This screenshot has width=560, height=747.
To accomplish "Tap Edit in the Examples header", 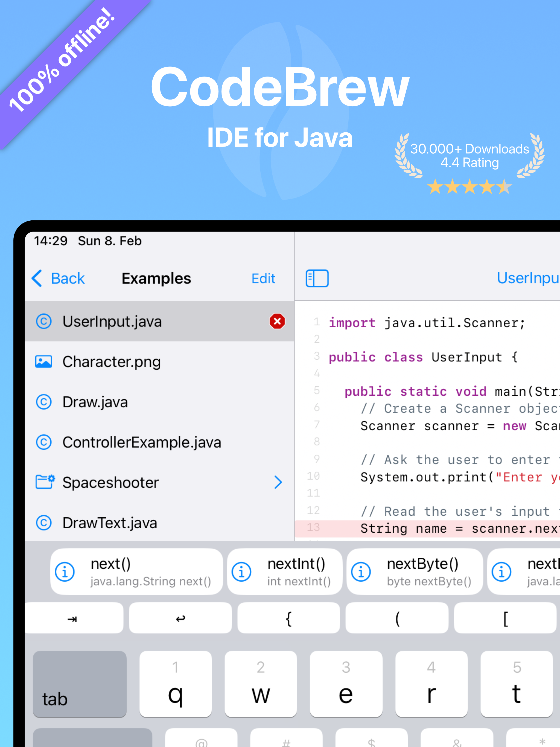I will [x=263, y=279].
